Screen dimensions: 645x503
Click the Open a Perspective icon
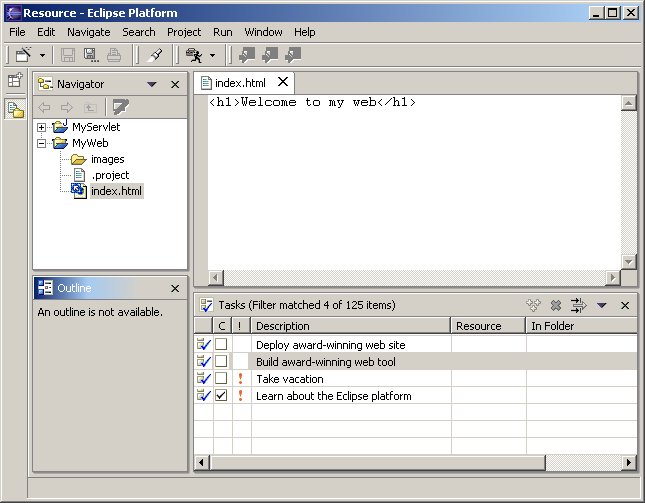pos(15,82)
